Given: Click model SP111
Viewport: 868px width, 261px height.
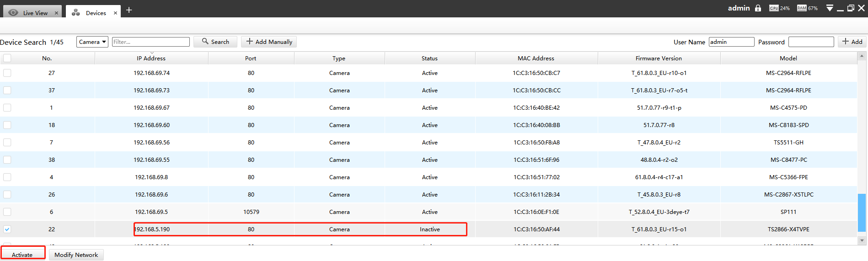Looking at the screenshot, I should [788, 212].
